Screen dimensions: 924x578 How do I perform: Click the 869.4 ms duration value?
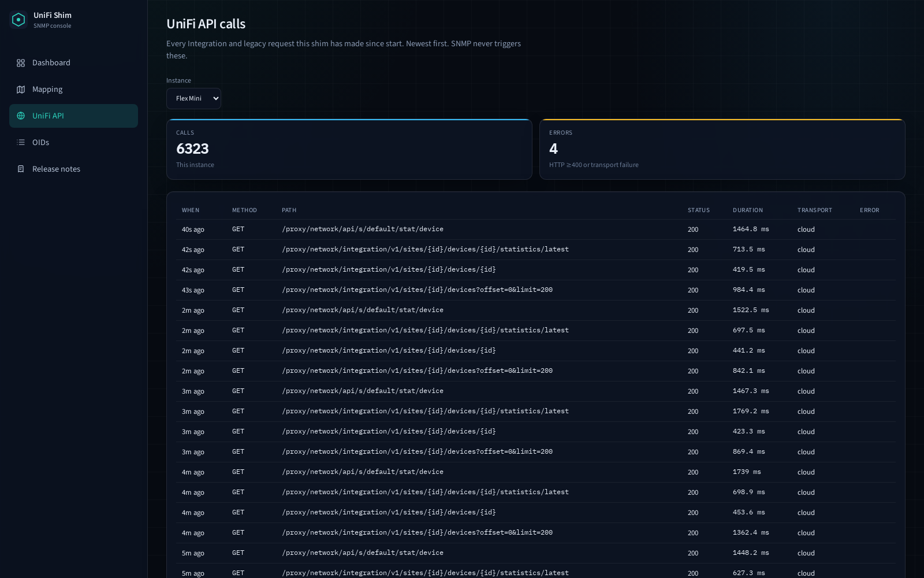click(x=749, y=451)
